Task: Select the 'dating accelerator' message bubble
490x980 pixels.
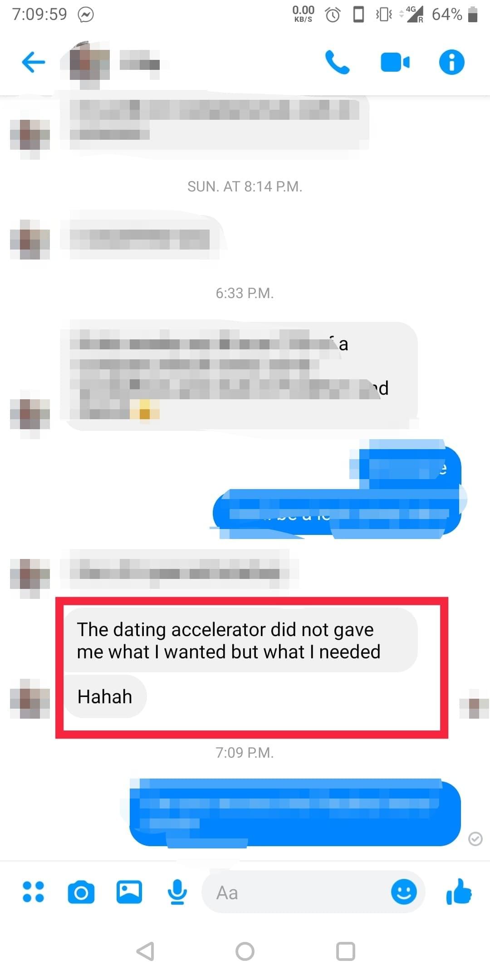Action: click(x=240, y=640)
